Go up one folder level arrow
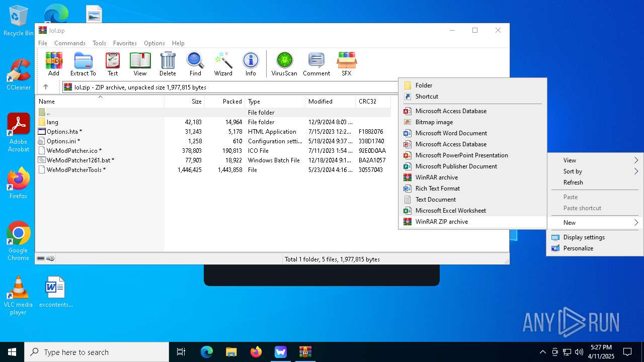Viewport: 644px width, 362px height. pyautogui.click(x=46, y=87)
